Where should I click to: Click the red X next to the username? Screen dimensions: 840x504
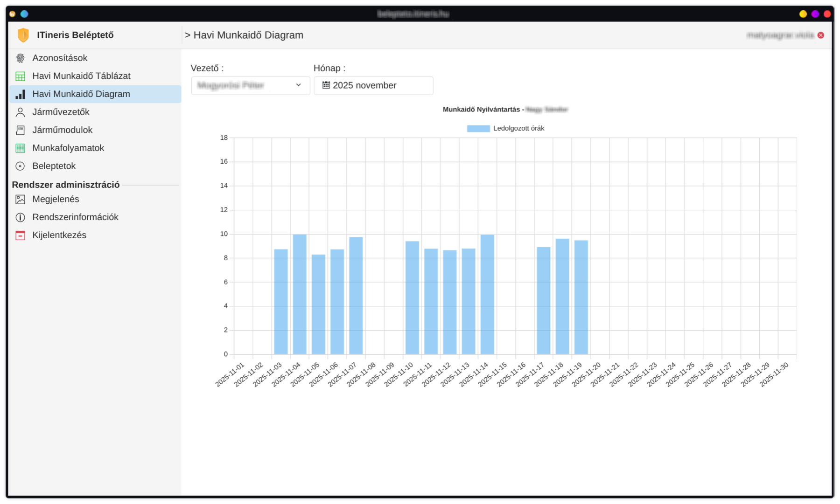[821, 35]
